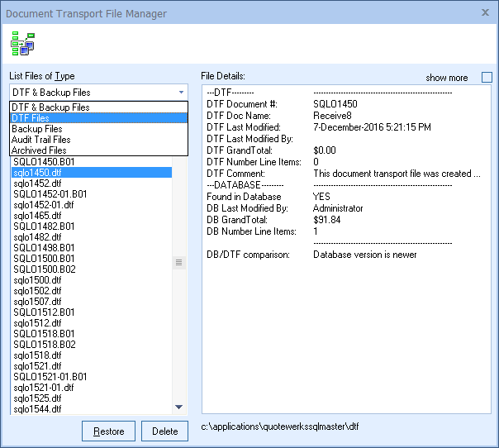Click the document transport toolbar icon

coord(22,43)
